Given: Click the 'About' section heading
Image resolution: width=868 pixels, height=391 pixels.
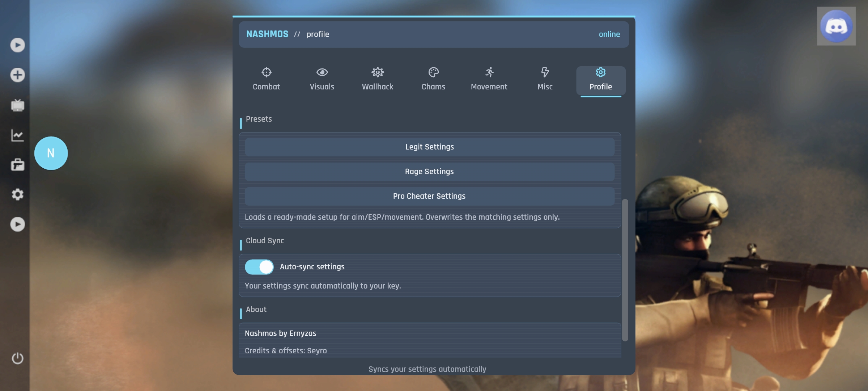Looking at the screenshot, I should (256, 310).
